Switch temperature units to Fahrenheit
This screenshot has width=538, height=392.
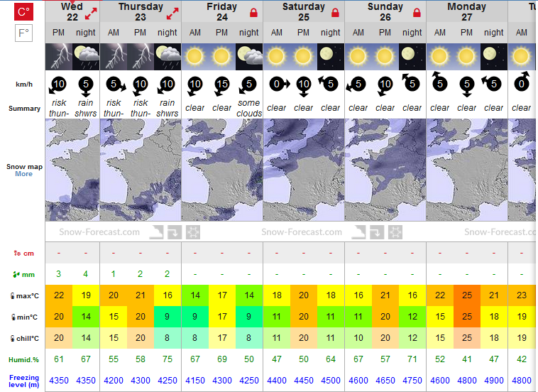[23, 33]
